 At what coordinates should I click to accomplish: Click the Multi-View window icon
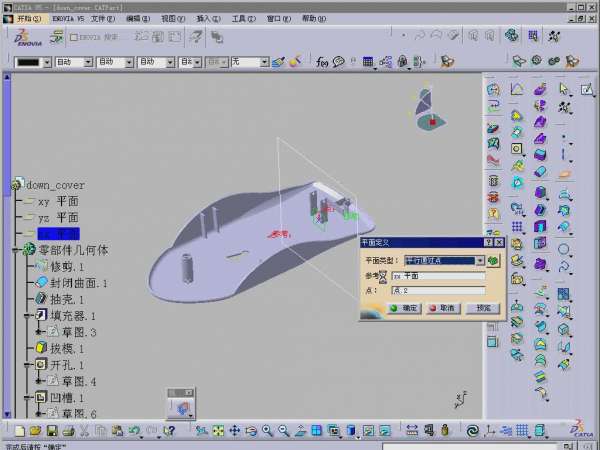point(316,431)
